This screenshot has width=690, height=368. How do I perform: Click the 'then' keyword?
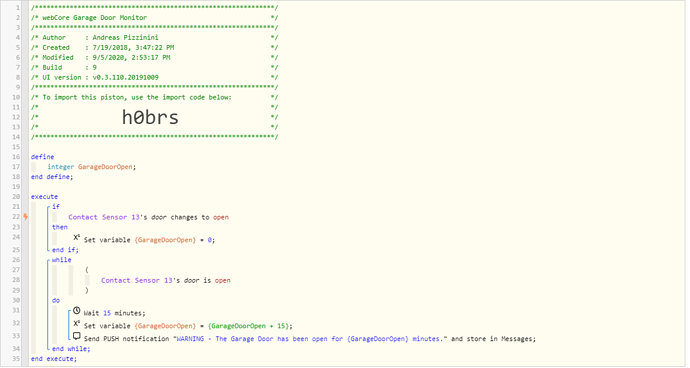tap(60, 227)
